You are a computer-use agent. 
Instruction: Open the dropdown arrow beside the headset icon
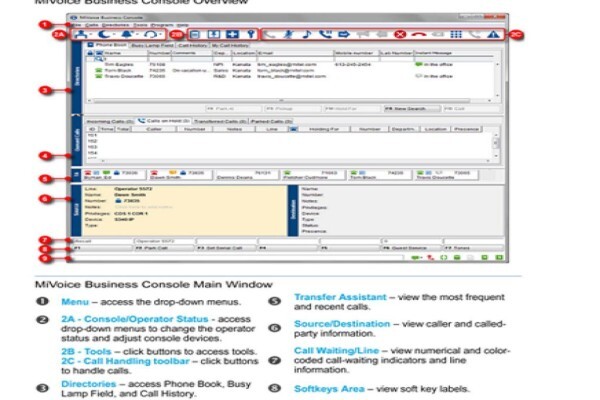pos(160,34)
